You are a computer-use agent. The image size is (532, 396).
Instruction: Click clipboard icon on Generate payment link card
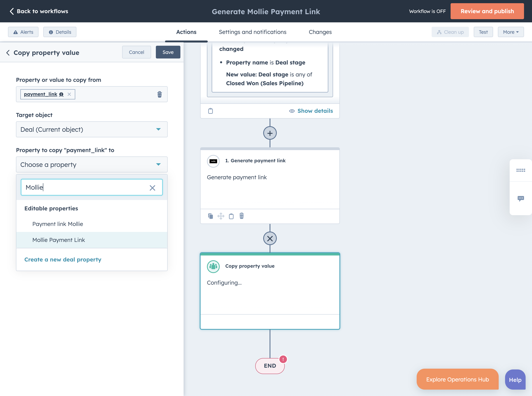pyautogui.click(x=231, y=216)
